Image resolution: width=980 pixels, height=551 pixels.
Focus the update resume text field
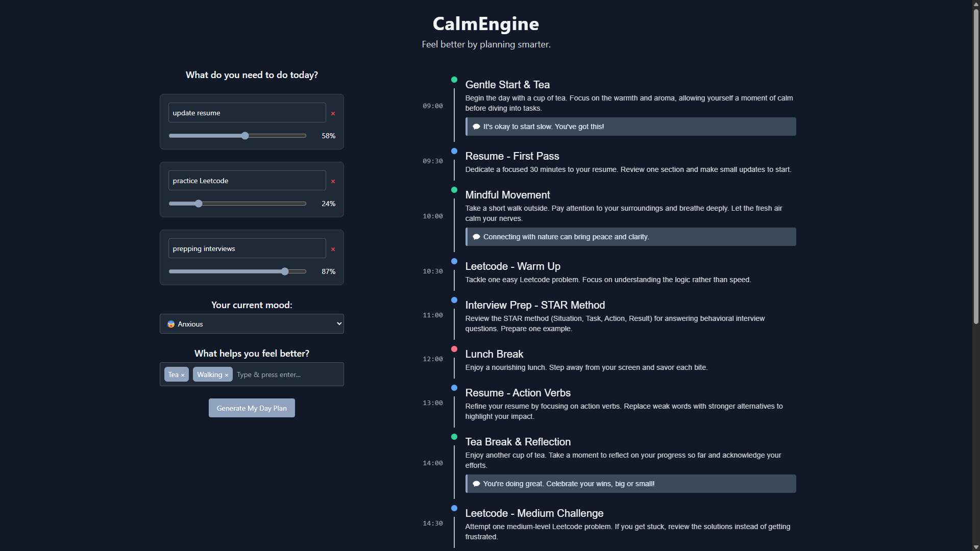(x=247, y=113)
